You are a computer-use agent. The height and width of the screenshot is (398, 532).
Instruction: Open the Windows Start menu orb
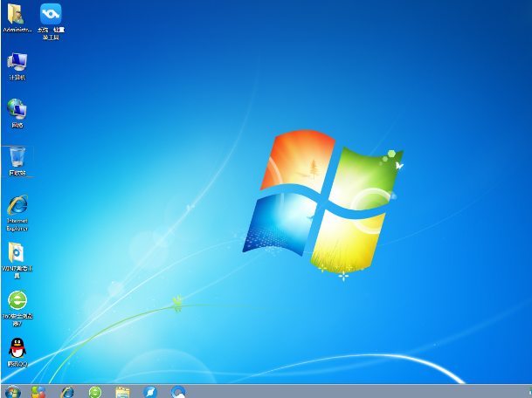click(x=13, y=392)
